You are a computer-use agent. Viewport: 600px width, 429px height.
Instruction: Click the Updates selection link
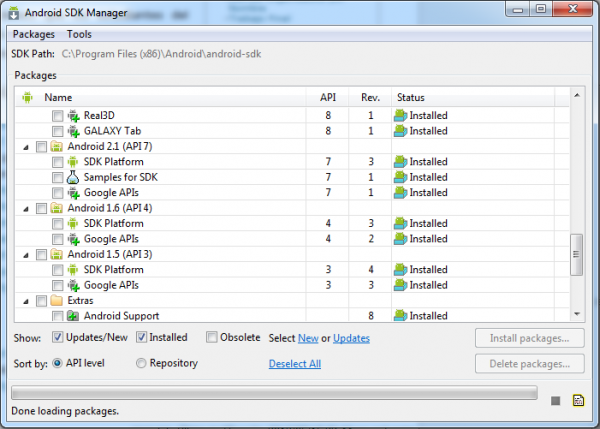coord(351,338)
